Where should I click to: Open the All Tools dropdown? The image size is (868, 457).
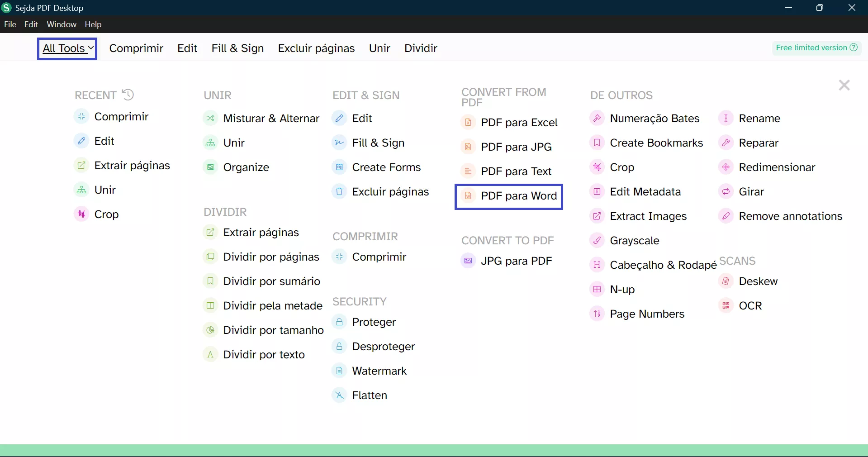coord(66,48)
